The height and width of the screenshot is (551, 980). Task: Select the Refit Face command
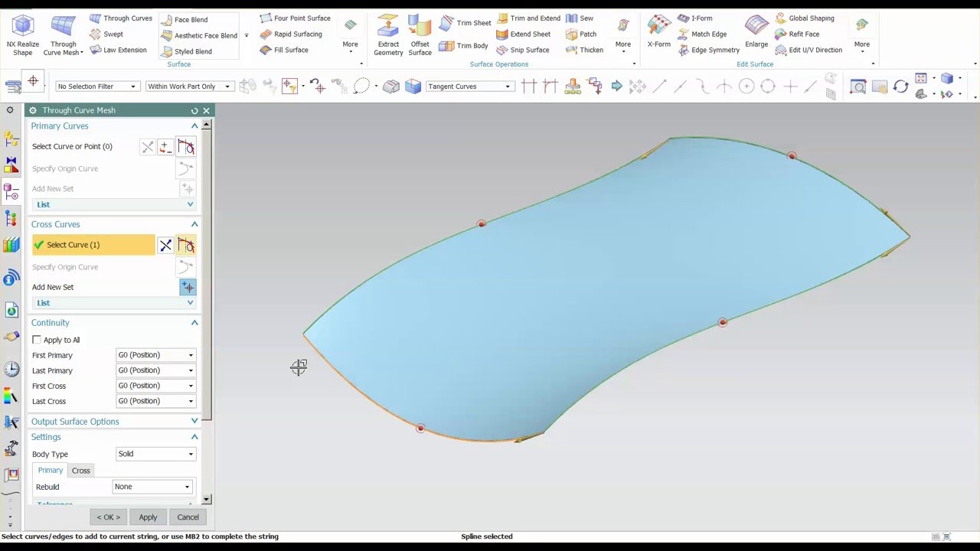(796, 34)
